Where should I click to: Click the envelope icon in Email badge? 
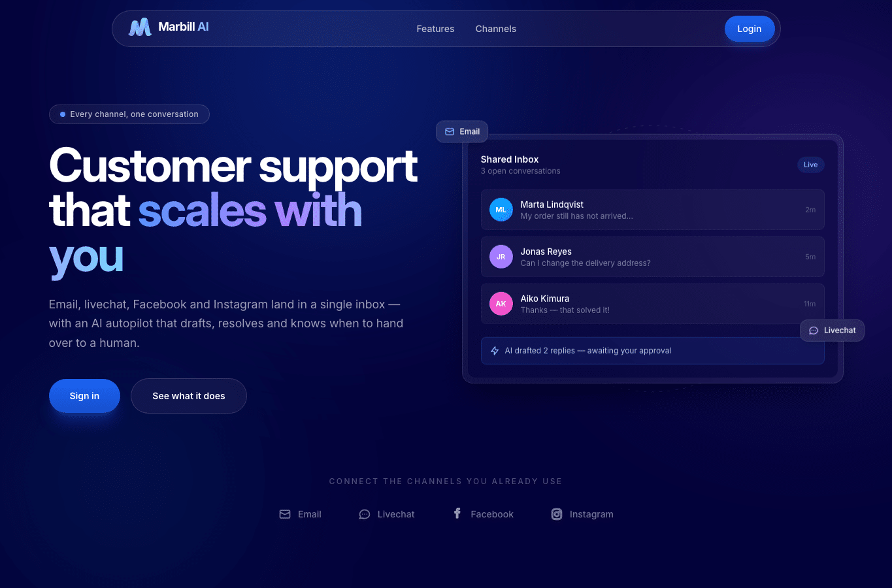pyautogui.click(x=450, y=131)
